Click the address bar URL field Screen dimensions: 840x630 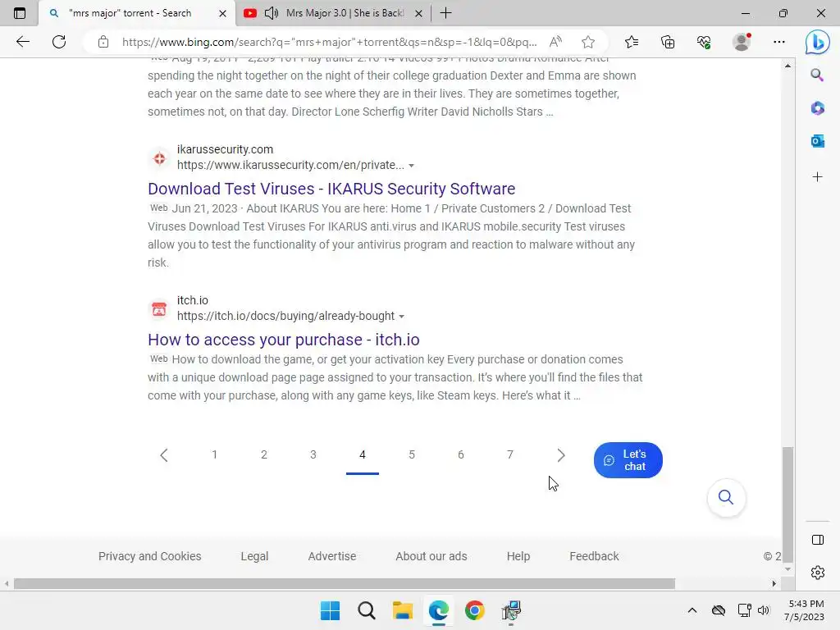329,42
